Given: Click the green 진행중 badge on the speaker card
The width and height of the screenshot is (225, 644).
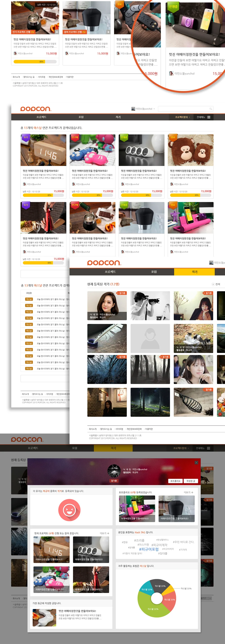Looking at the screenshot, I should pos(124,138).
